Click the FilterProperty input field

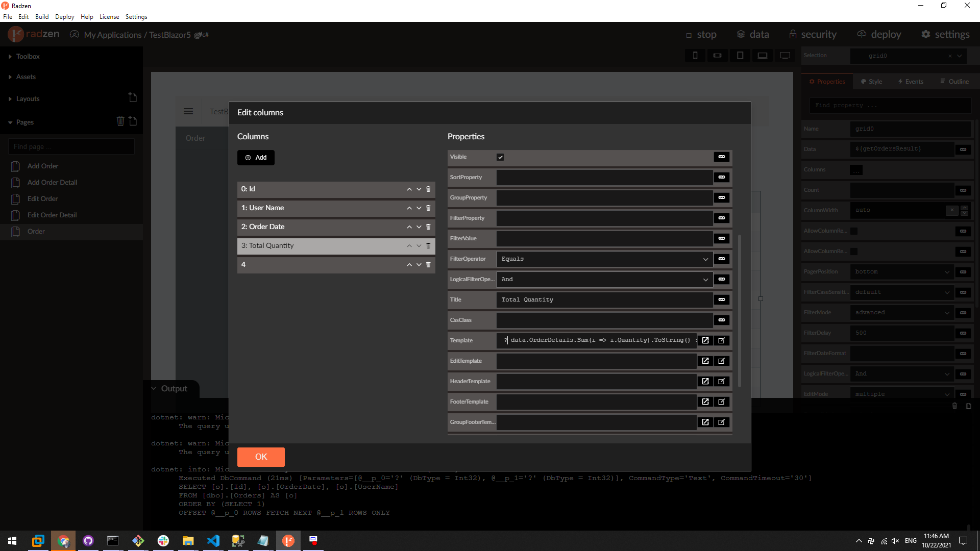click(604, 218)
